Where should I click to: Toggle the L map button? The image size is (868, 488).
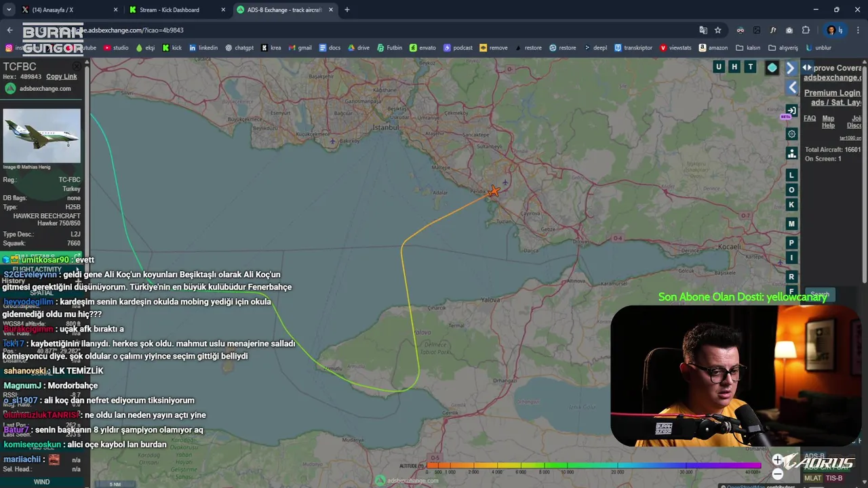(x=791, y=175)
